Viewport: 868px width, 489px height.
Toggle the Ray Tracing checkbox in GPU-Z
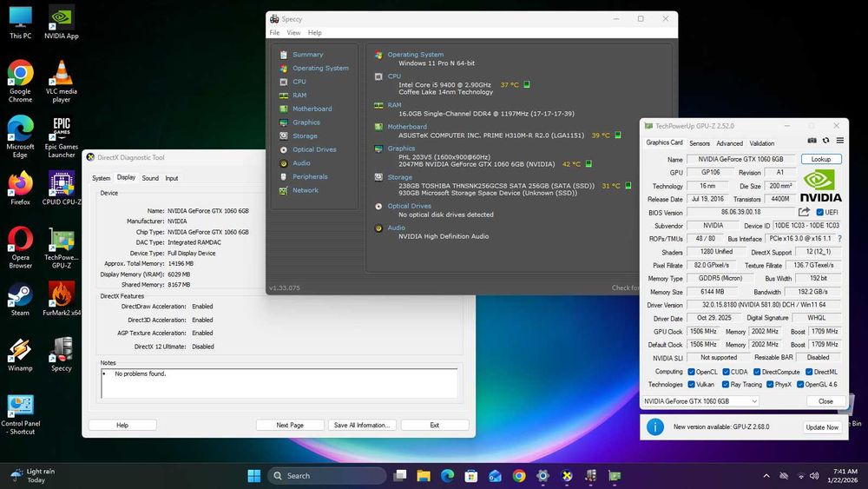pos(725,384)
